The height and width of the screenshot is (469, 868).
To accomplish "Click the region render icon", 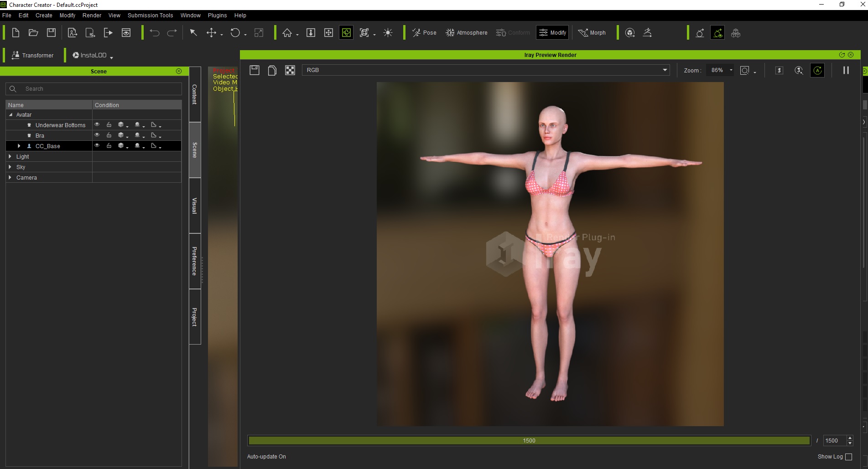I will (779, 70).
